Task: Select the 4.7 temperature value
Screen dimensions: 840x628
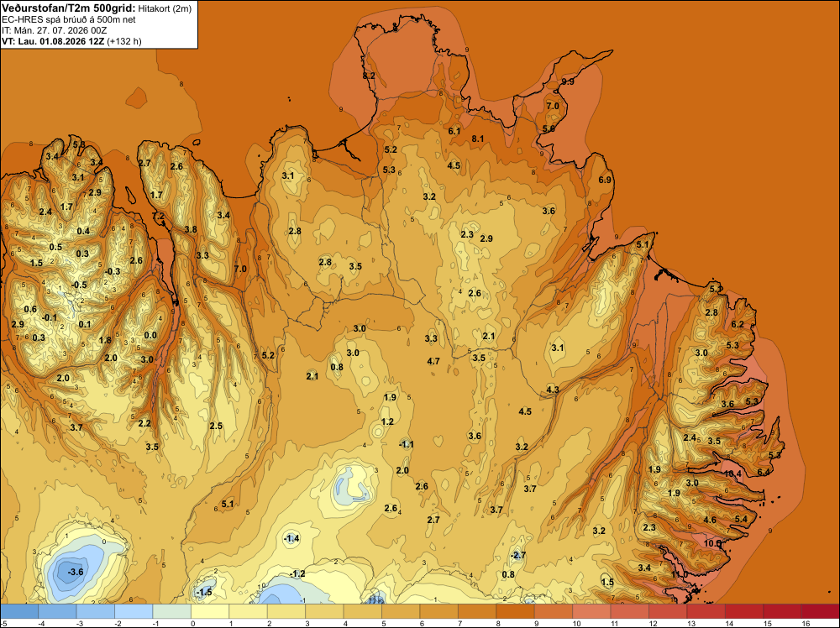Action: [433, 361]
